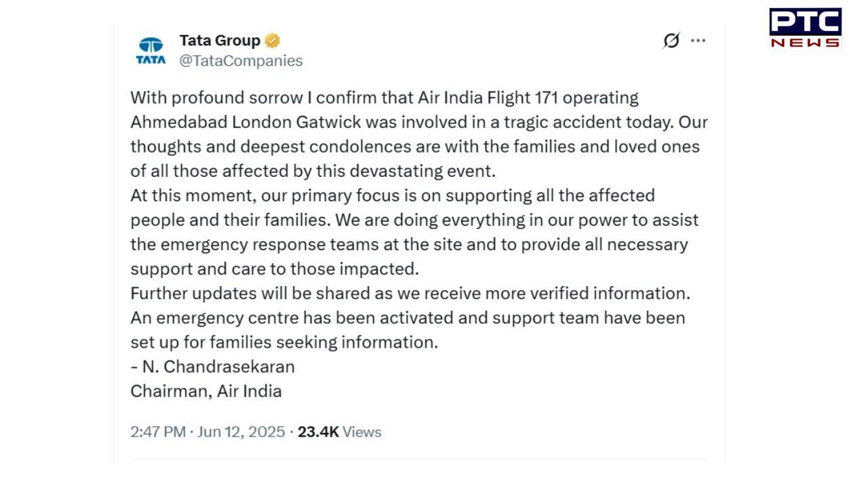Open the Grok slashed-circle icon
868x488 pixels.
coord(671,41)
